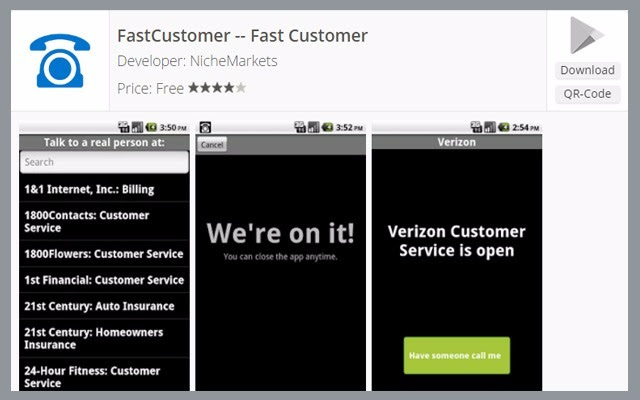Screen dimensions: 640x400
Task: Choose 1800Flowers: Customer Service entry
Action: [104, 253]
